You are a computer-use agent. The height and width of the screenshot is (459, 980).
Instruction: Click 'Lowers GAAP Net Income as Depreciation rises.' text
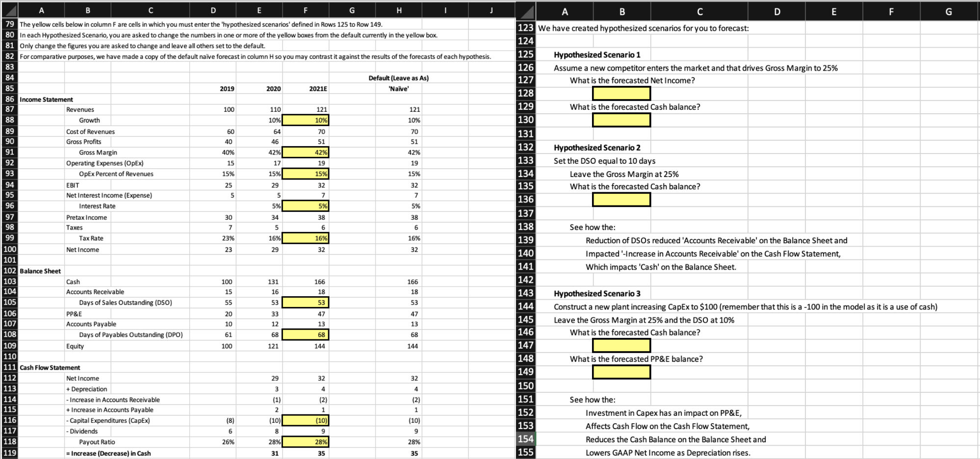668,453
